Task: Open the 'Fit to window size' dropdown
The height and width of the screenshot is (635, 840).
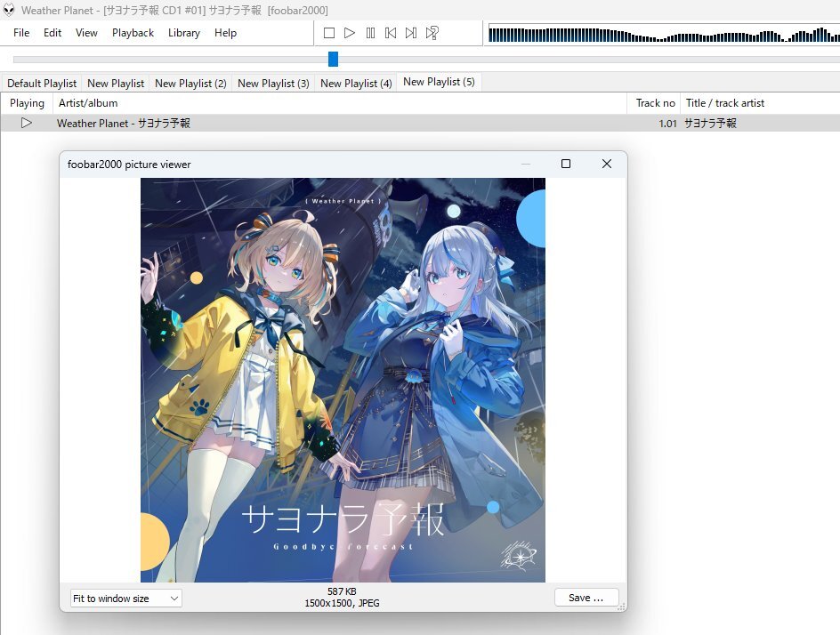Action: coord(125,599)
